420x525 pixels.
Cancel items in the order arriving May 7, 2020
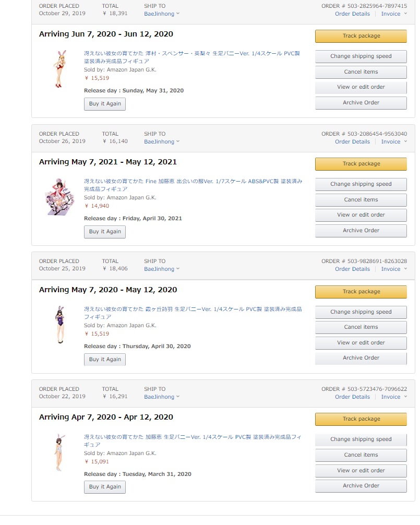361,327
